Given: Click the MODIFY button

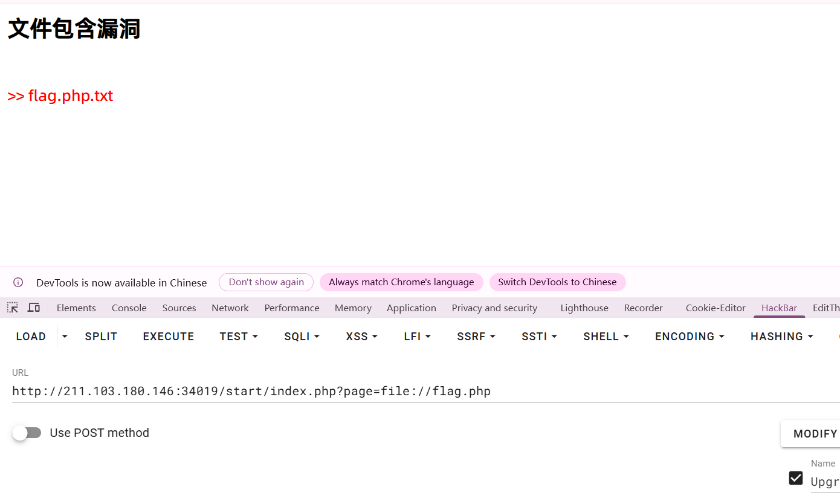Looking at the screenshot, I should (815, 434).
